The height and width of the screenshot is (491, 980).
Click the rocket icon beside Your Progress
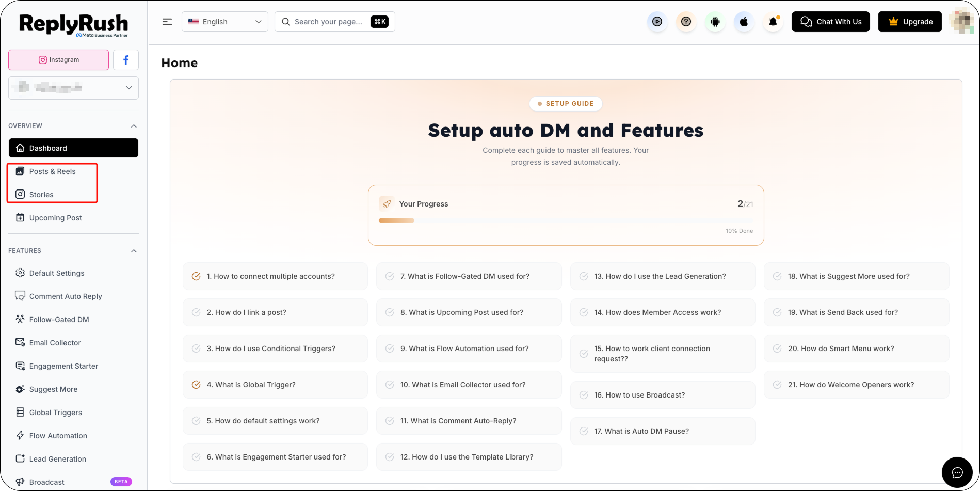(387, 204)
